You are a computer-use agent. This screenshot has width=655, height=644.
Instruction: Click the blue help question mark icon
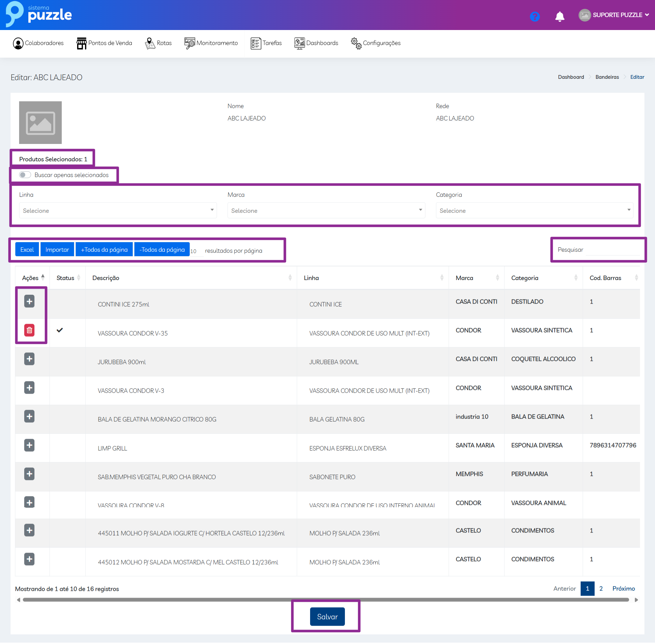coord(535,16)
